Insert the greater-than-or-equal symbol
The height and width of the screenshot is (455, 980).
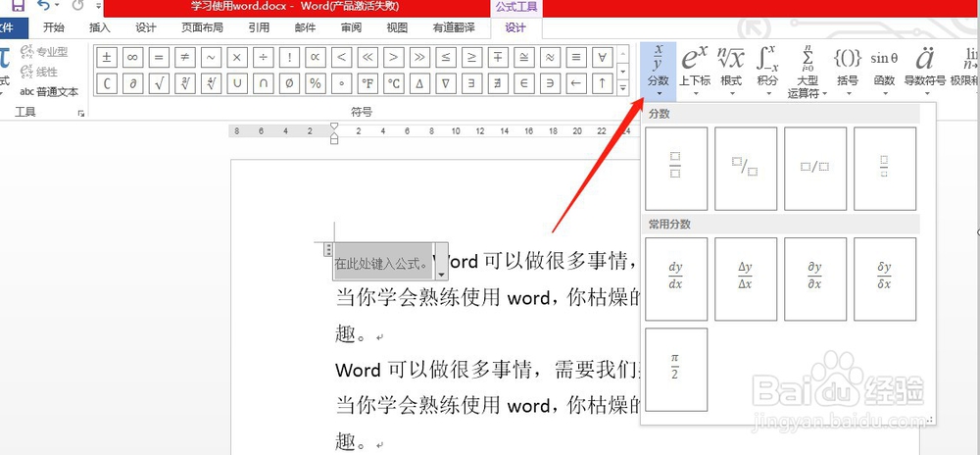pyautogui.click(x=472, y=58)
